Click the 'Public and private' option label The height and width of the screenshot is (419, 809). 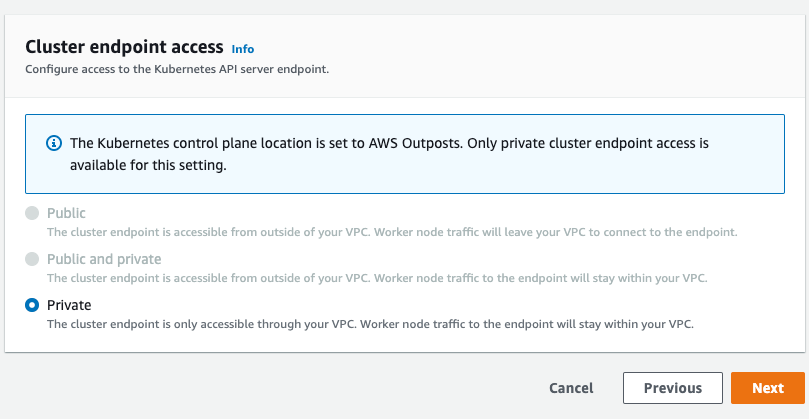point(104,259)
